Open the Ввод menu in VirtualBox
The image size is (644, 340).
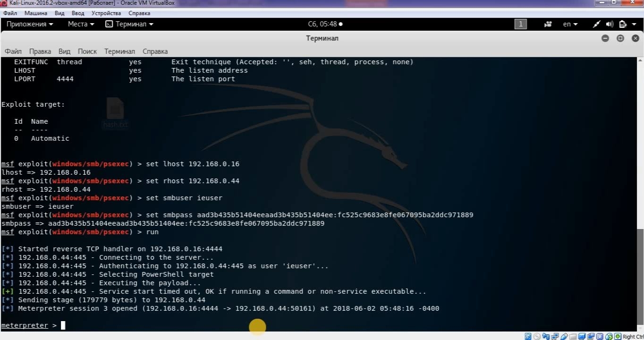pos(78,13)
